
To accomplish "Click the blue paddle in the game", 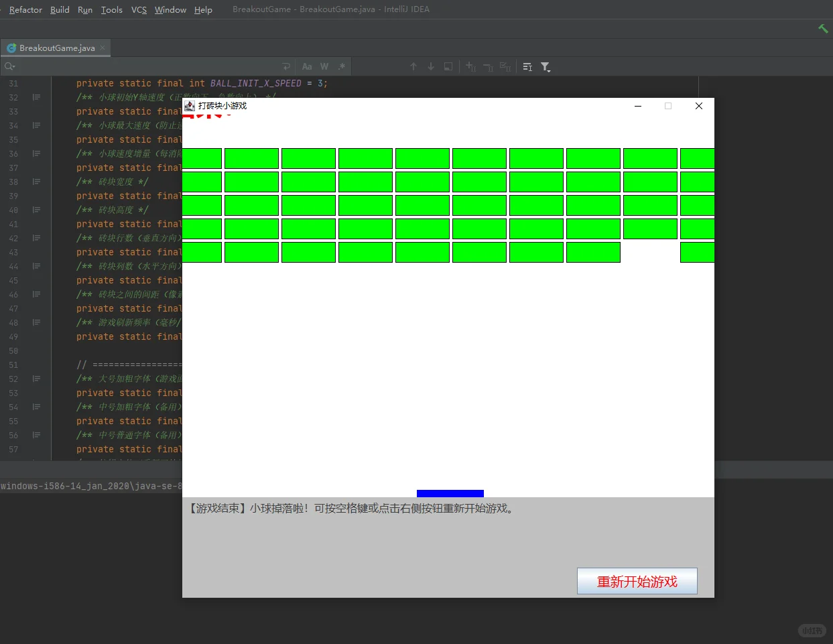I will [x=450, y=493].
